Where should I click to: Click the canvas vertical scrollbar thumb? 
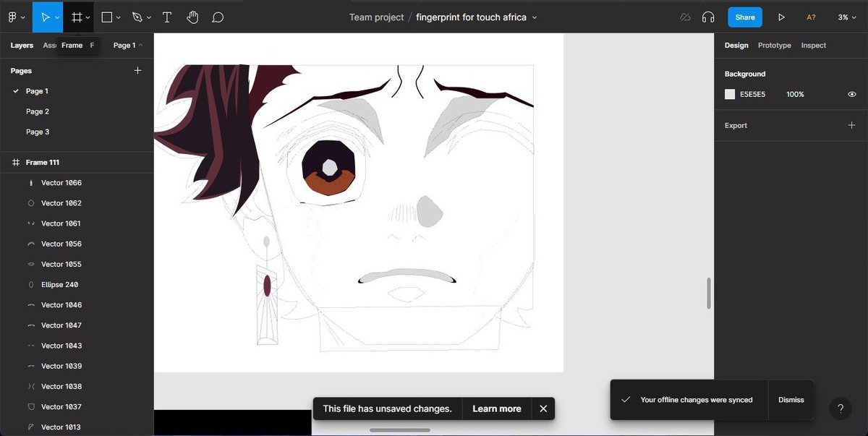coord(709,293)
